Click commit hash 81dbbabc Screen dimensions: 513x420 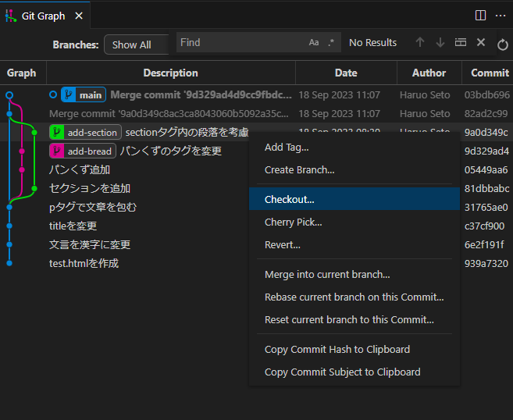[x=486, y=188]
